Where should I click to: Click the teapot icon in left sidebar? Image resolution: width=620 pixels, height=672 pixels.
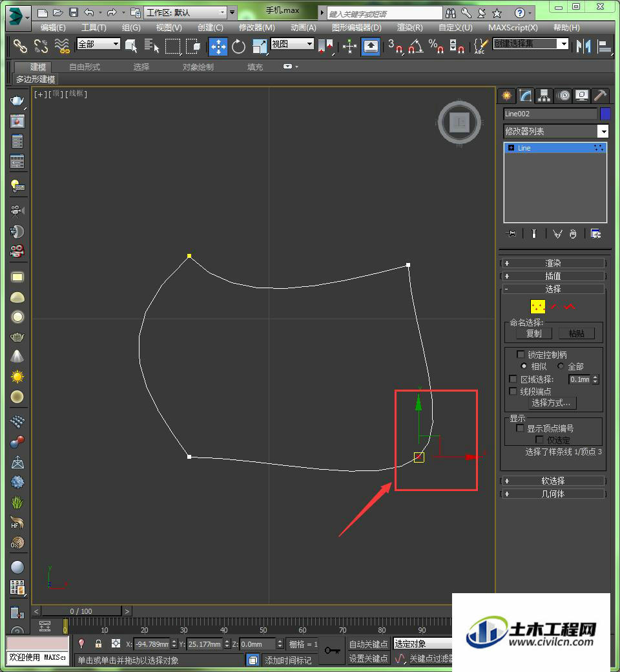click(17, 101)
